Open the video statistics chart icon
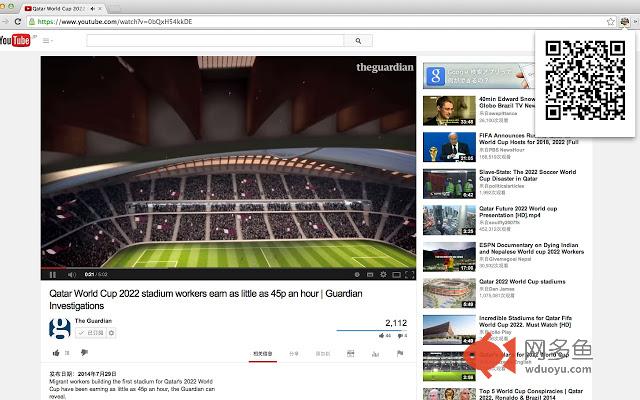Image resolution: width=640 pixels, height=400 pixels. pos(375,353)
